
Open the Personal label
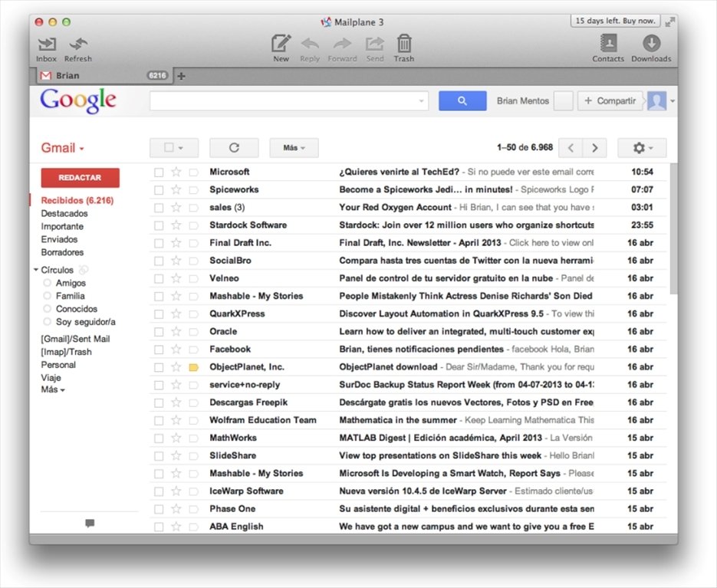click(58, 365)
